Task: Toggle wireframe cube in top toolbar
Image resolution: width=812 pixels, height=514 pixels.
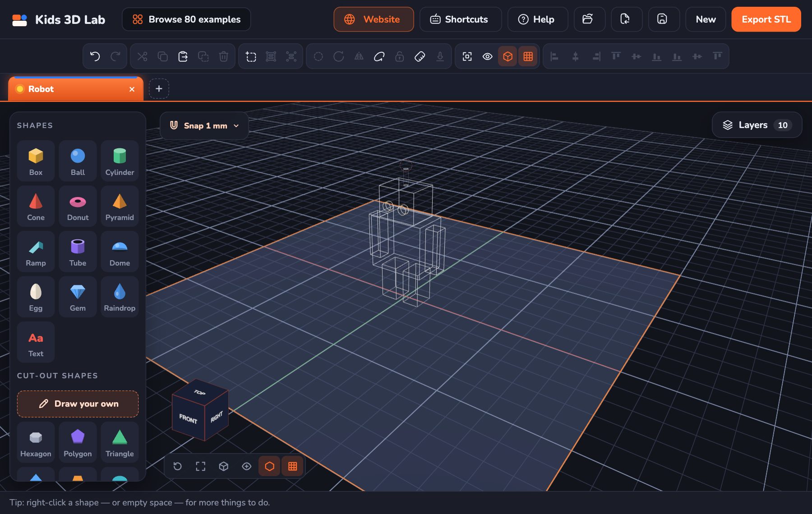Action: [507, 56]
